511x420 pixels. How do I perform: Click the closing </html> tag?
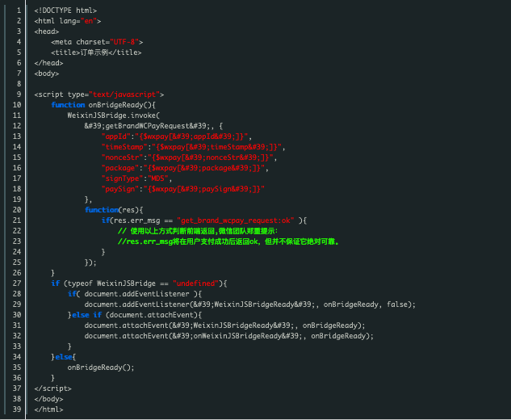point(48,409)
